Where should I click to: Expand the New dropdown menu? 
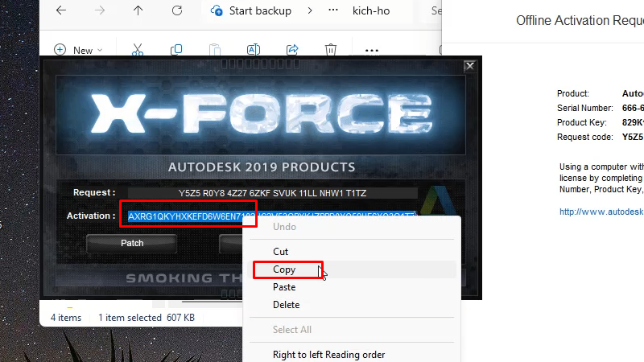[x=78, y=50]
